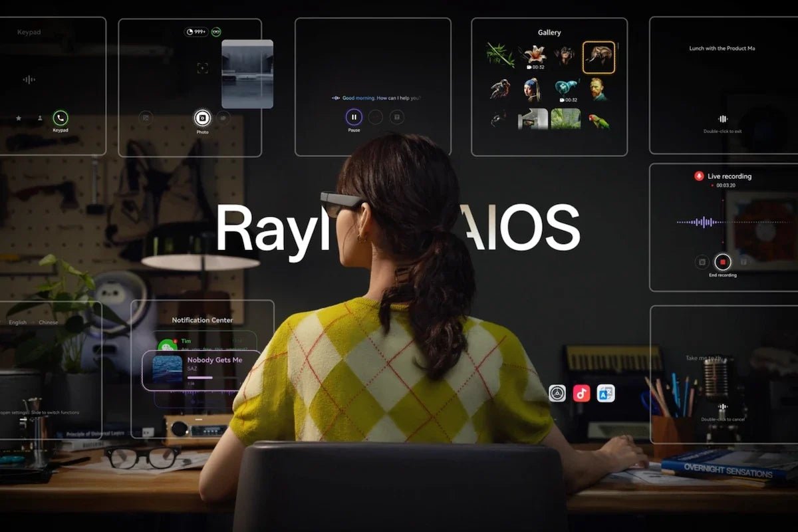The image size is (798, 532).
Task: Click "Lunch with the Product Ma" note text
Action: (x=722, y=49)
